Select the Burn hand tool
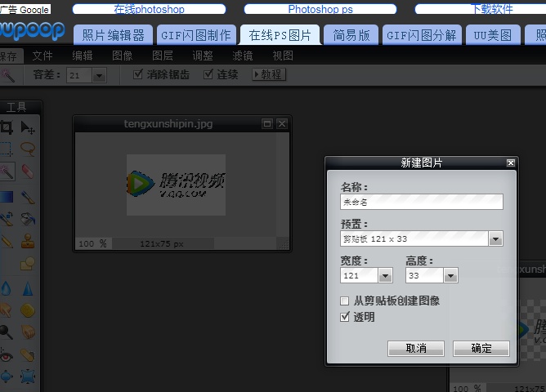 28,332
